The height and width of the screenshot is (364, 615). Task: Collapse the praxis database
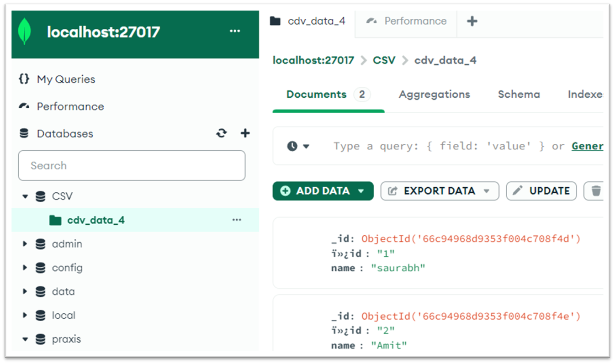coord(25,339)
